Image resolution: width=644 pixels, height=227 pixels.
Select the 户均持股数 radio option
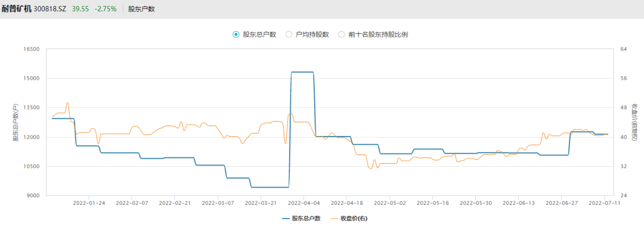click(x=289, y=35)
